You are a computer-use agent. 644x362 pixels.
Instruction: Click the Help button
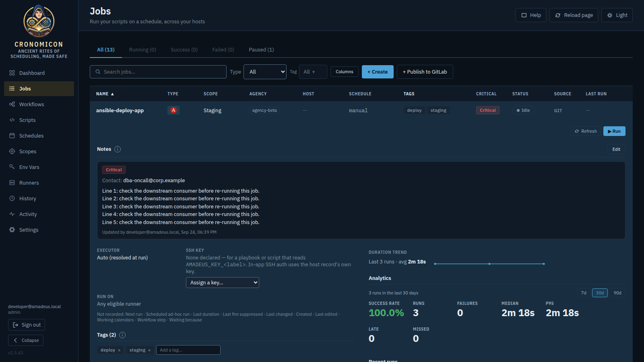click(x=531, y=15)
